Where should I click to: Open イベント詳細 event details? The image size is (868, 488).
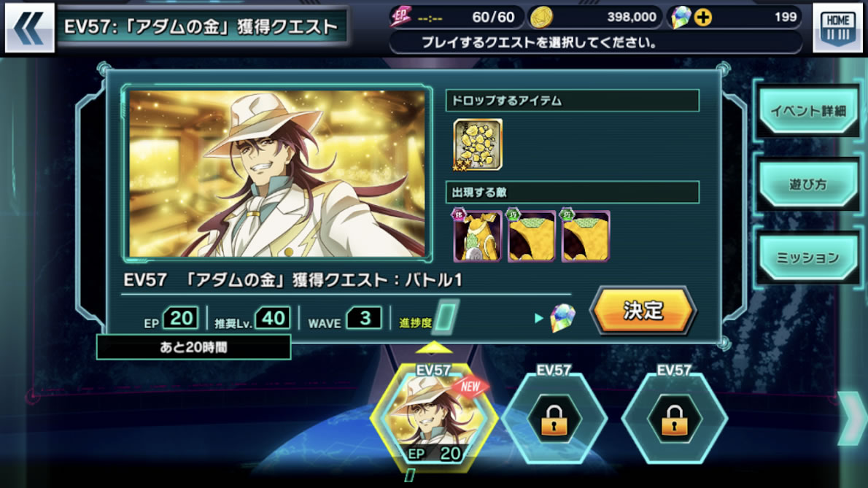(808, 111)
